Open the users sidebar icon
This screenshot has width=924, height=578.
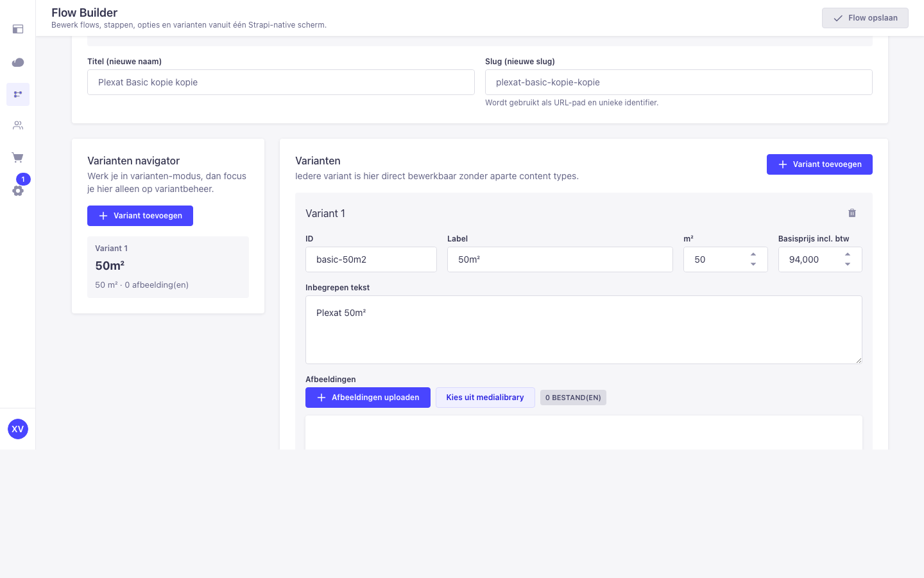(x=18, y=125)
